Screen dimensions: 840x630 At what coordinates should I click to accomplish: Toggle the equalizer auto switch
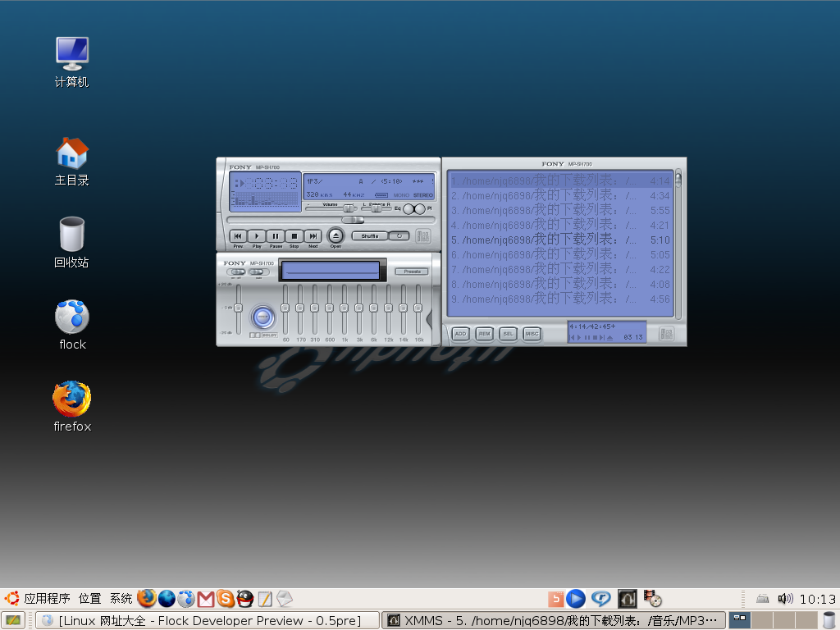coord(258,272)
